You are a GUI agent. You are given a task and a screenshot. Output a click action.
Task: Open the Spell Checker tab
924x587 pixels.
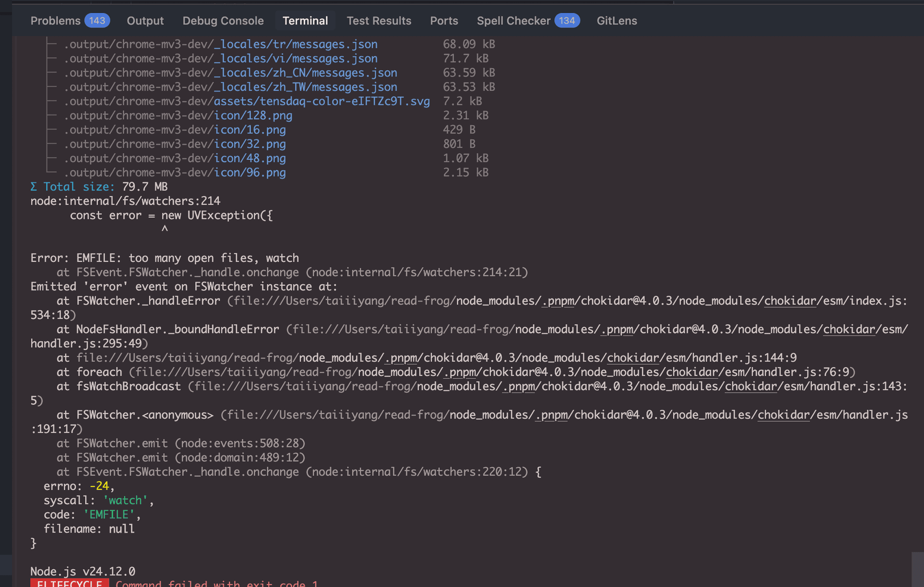(x=513, y=21)
